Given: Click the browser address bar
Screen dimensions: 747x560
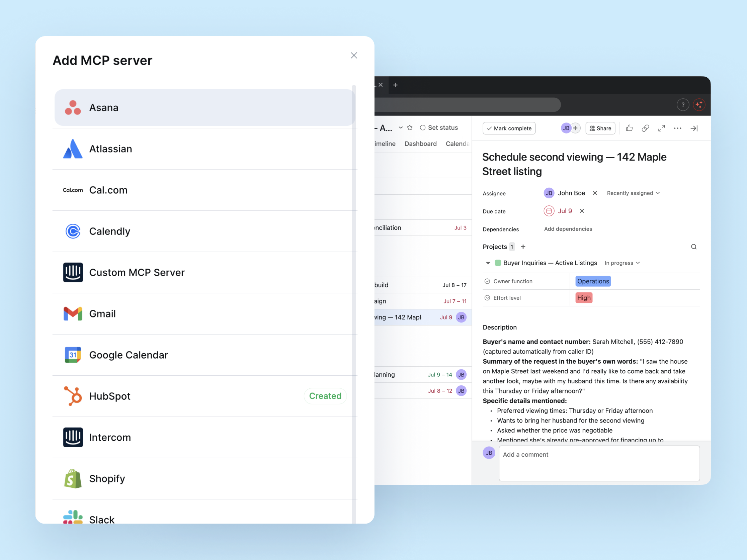Looking at the screenshot, I should click(468, 105).
